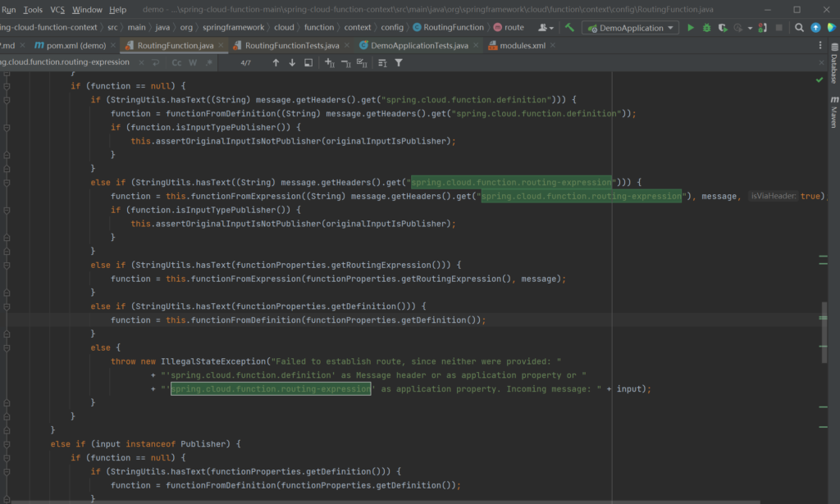Select all occurrences icon
Image resolution: width=840 pixels, height=504 pixels.
pyautogui.click(x=362, y=63)
